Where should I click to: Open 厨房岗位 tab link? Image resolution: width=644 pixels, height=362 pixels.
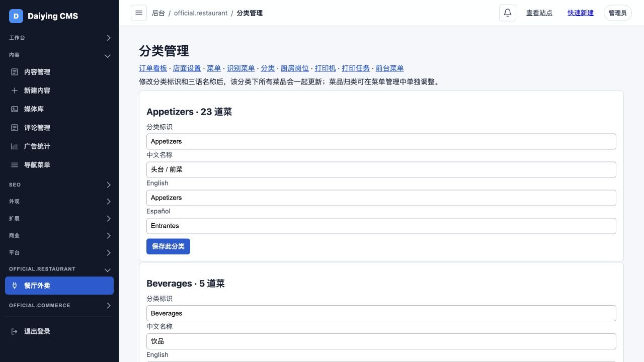(x=295, y=68)
